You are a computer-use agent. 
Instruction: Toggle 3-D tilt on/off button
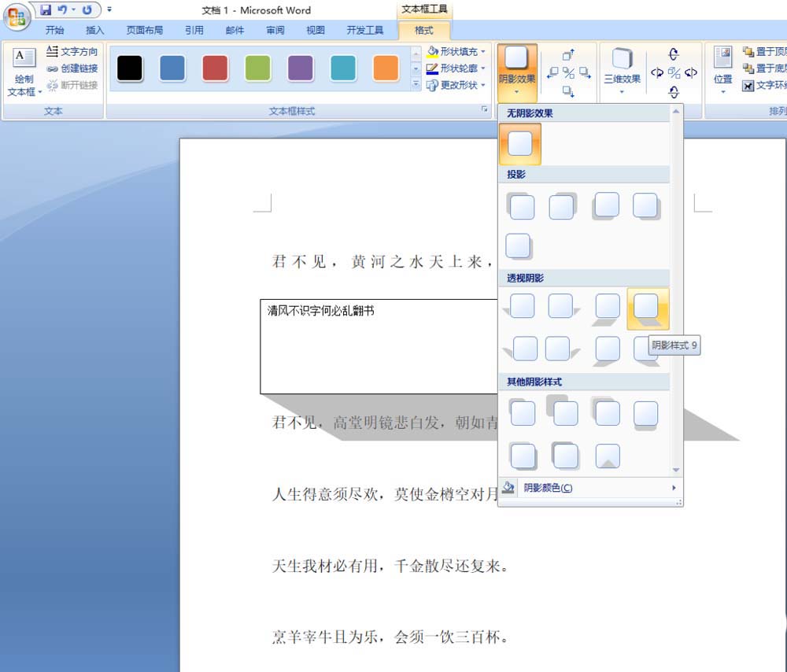[x=674, y=73]
